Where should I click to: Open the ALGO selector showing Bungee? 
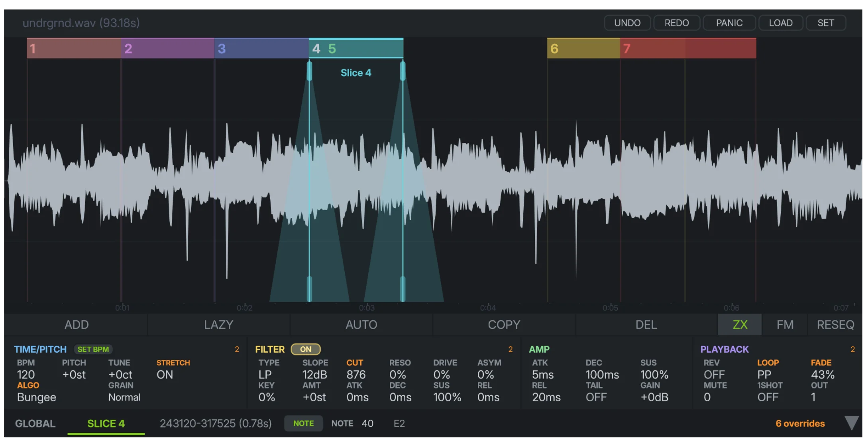click(36, 397)
